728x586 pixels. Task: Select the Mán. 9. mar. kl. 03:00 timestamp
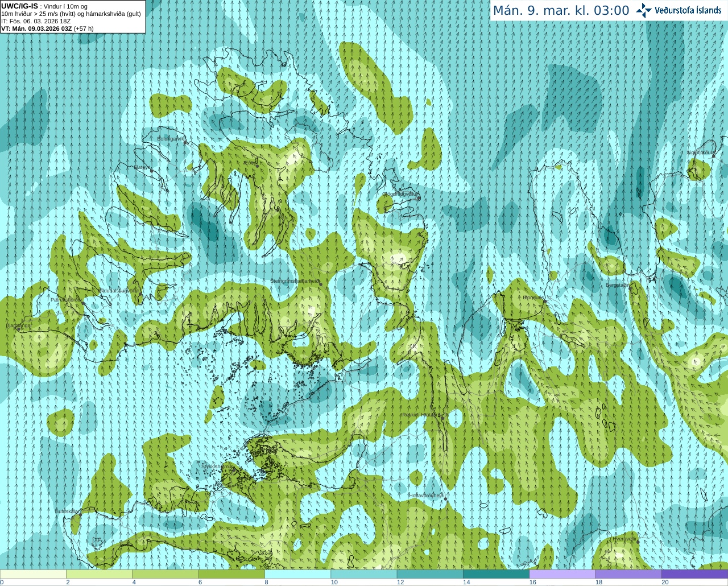pos(561,11)
